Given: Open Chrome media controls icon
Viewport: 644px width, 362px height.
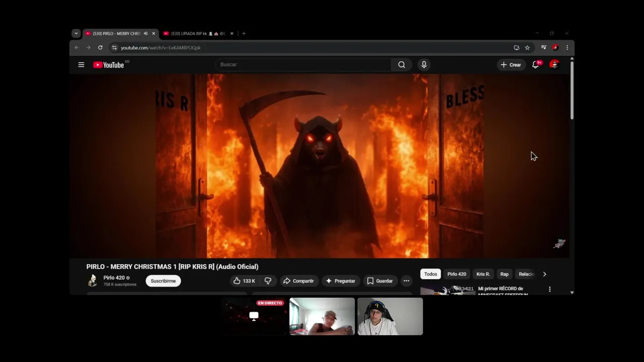Looking at the screenshot, I should click(x=543, y=48).
